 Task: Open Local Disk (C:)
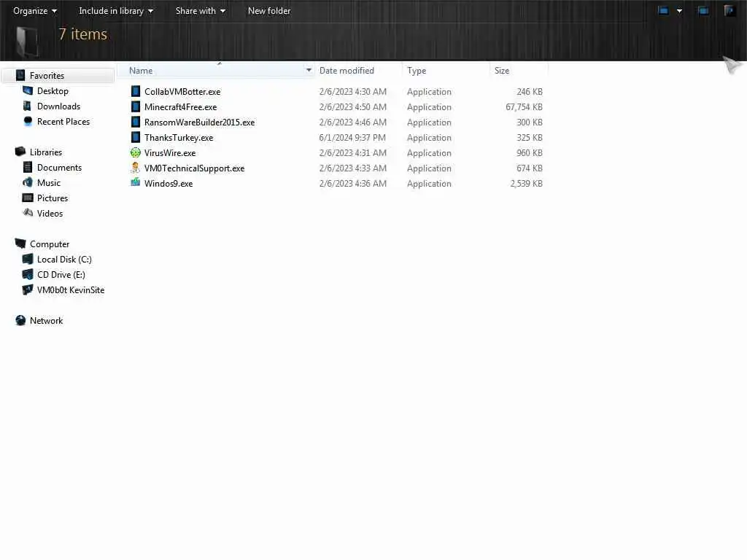[64, 259]
